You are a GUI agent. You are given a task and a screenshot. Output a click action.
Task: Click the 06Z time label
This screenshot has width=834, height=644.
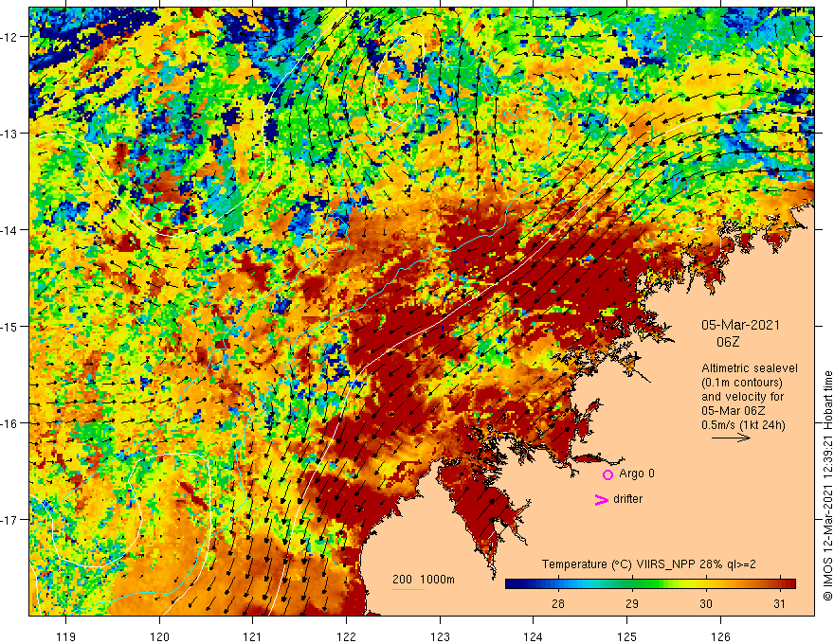728,342
